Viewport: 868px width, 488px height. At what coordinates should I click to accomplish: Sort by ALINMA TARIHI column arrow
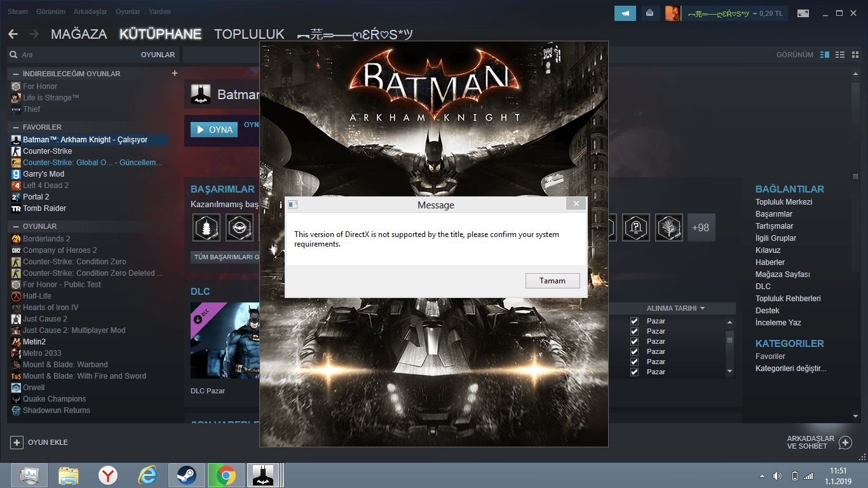[702, 308]
